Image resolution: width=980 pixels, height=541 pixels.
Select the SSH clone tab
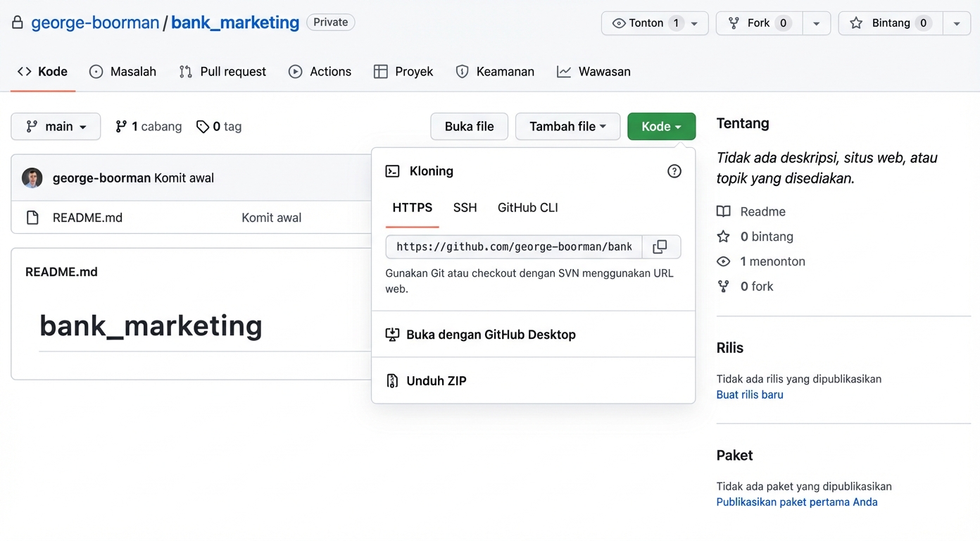tap(465, 208)
